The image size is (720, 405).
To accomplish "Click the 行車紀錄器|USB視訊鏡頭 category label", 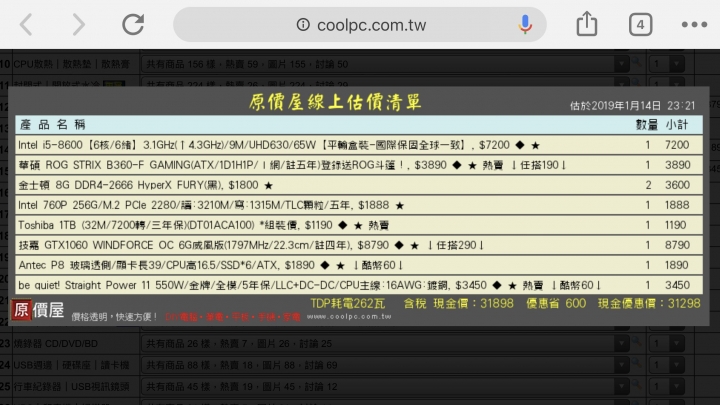I will [x=71, y=387].
